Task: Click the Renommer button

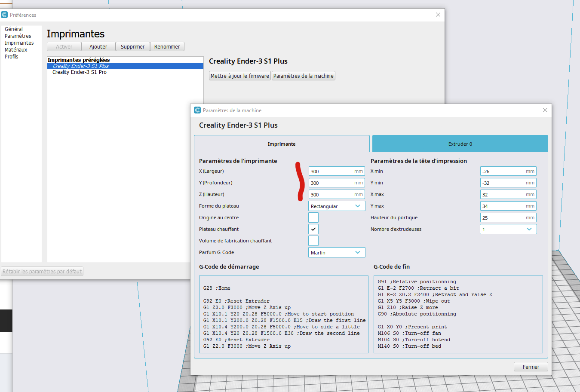Action: tap(167, 46)
